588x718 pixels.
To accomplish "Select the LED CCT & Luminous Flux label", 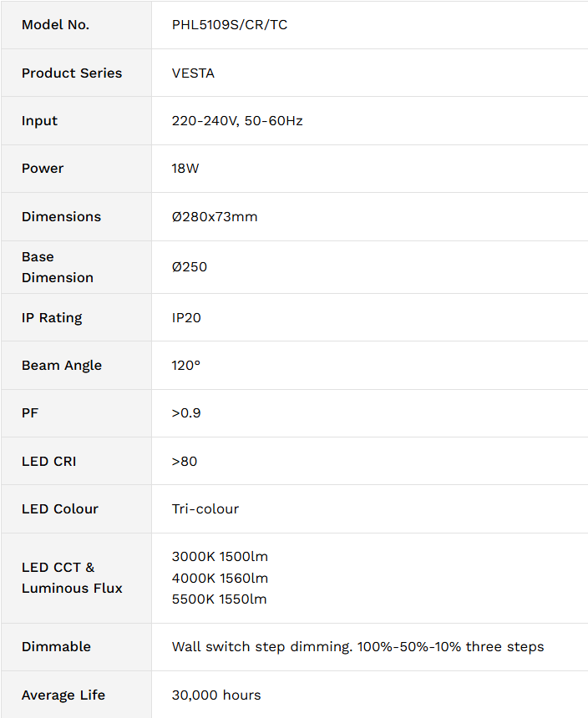I will [x=72, y=578].
